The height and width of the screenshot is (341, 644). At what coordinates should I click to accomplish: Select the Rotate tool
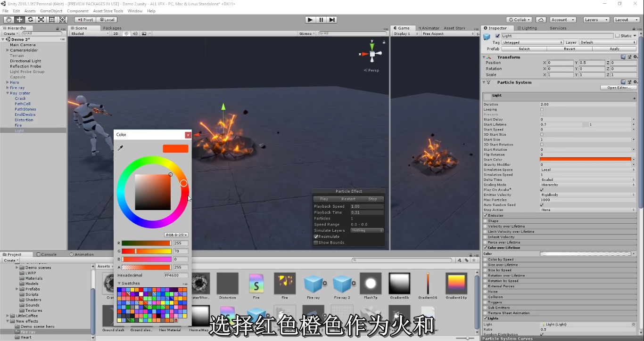[x=30, y=19]
